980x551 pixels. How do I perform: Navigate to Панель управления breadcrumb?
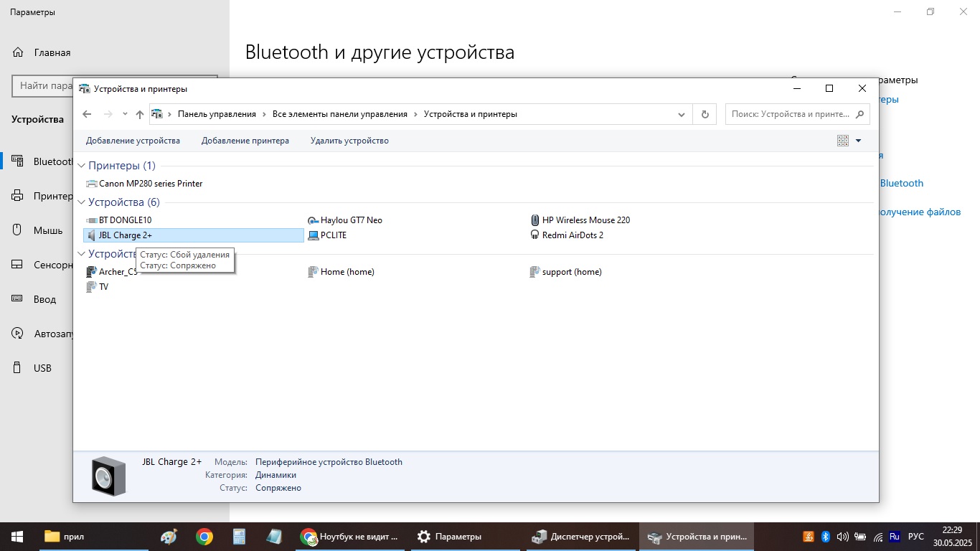(217, 114)
